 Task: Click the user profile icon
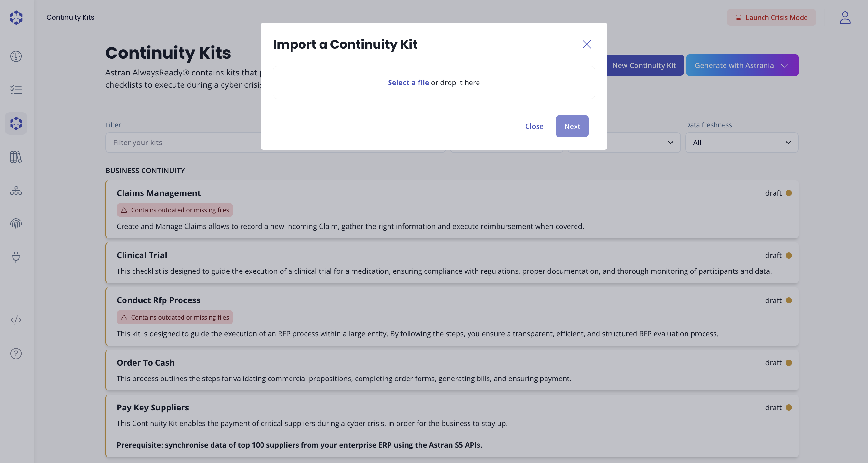pyautogui.click(x=845, y=17)
